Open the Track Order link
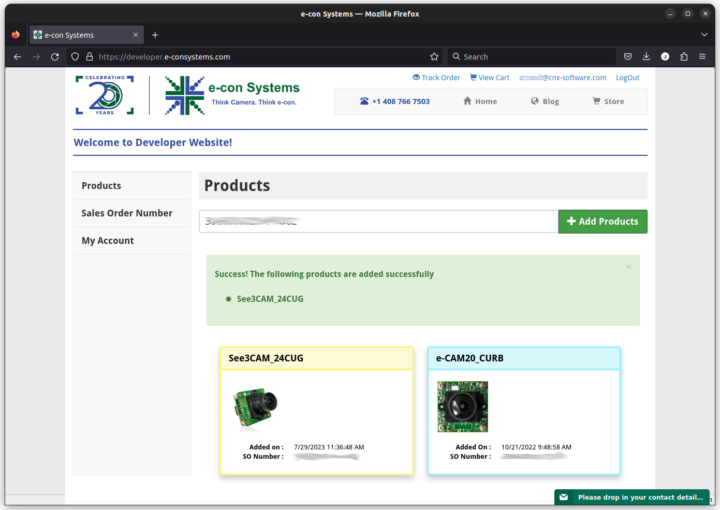720x510 pixels. click(x=436, y=78)
